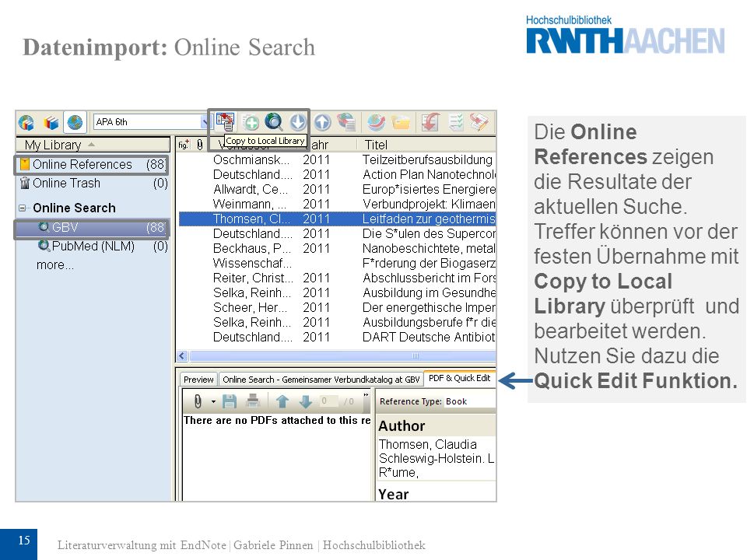The width and height of the screenshot is (747, 560).
Task: Sort by the figure column header icon
Action: tap(184, 145)
